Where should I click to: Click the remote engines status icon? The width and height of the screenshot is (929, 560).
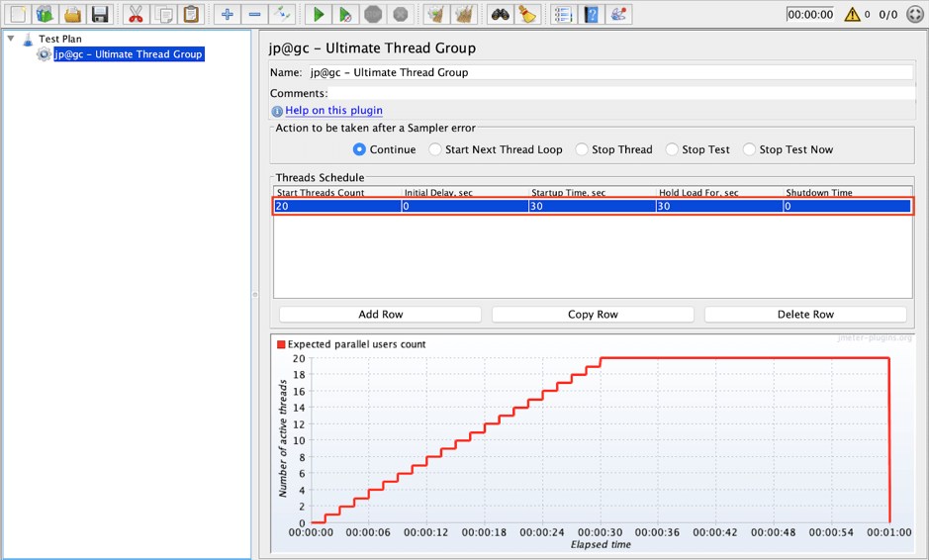pos(915,14)
